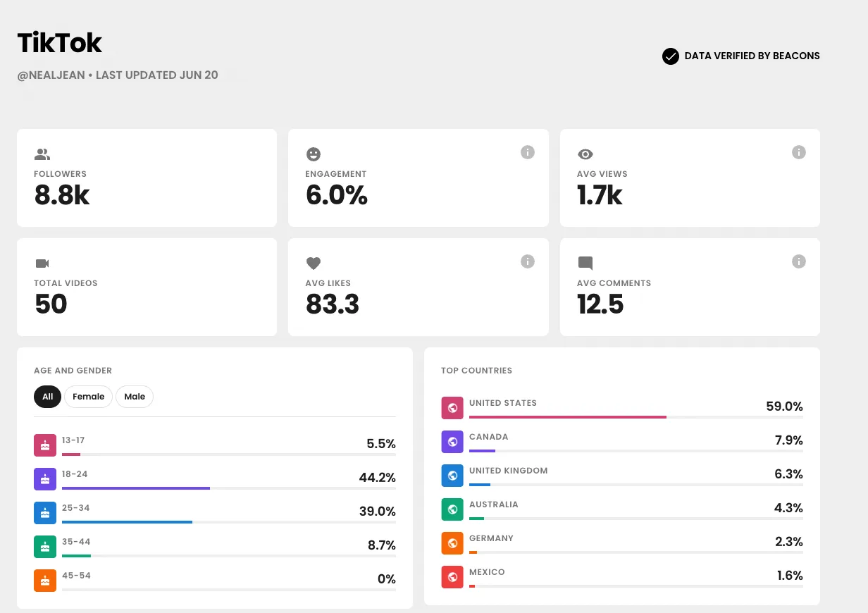Open the Avg Likes info icon

click(528, 261)
